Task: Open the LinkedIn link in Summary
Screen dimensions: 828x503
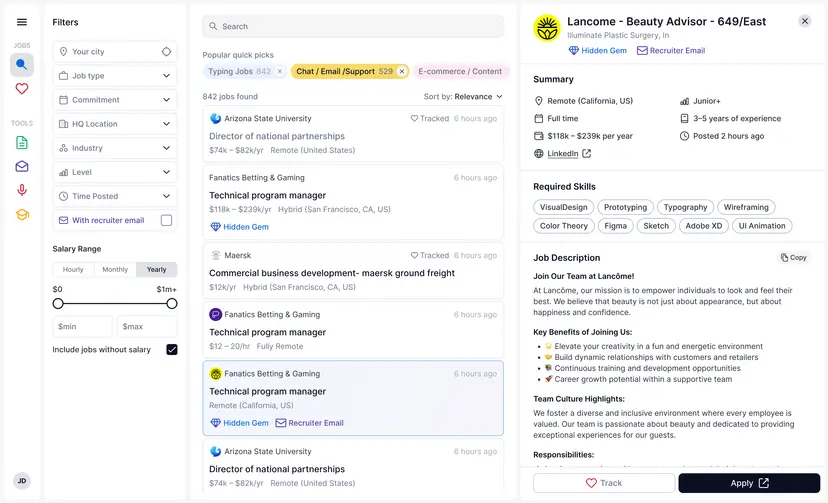Action: coord(563,154)
